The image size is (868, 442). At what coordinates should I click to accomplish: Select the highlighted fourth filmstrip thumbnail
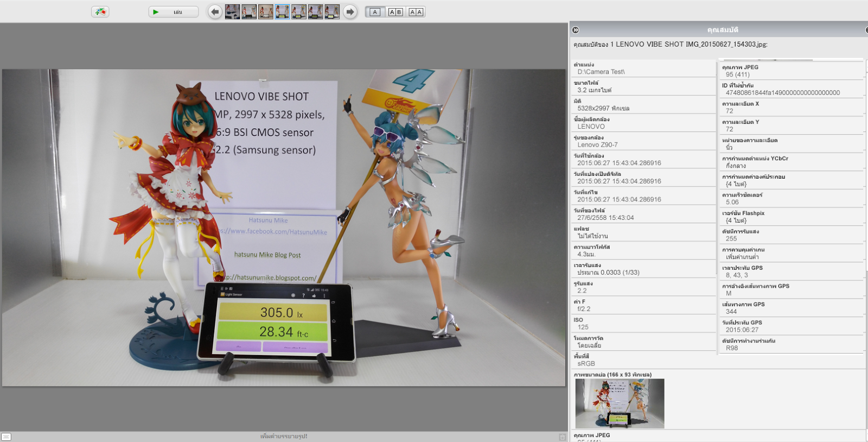(x=282, y=12)
